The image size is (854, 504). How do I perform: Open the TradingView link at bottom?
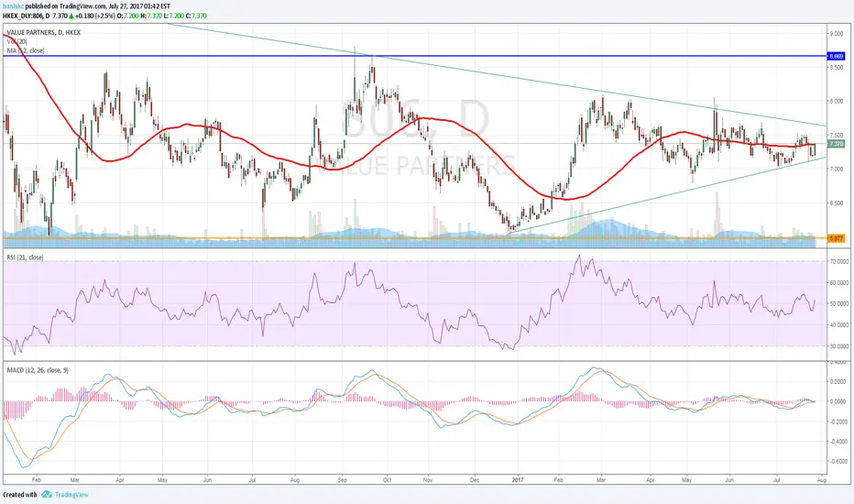(x=71, y=495)
